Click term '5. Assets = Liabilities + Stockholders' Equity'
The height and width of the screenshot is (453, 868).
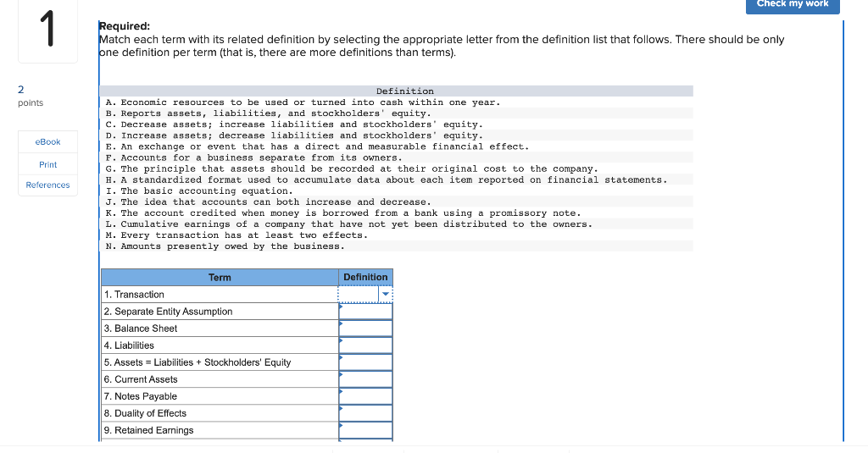(198, 362)
